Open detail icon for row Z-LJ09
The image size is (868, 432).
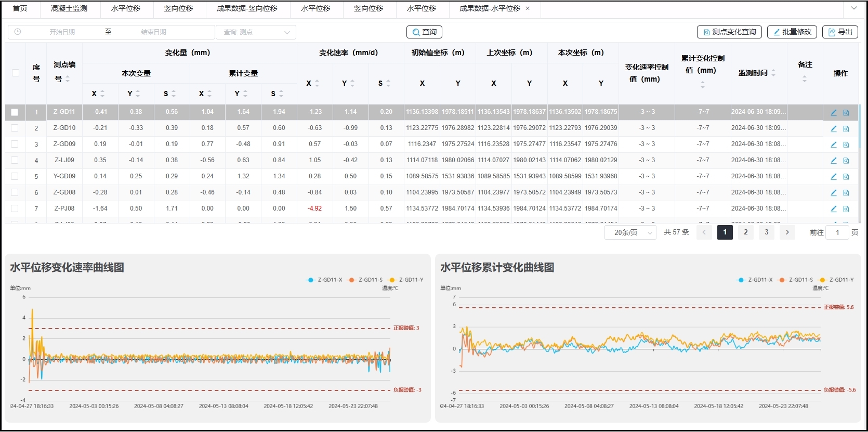click(x=846, y=161)
